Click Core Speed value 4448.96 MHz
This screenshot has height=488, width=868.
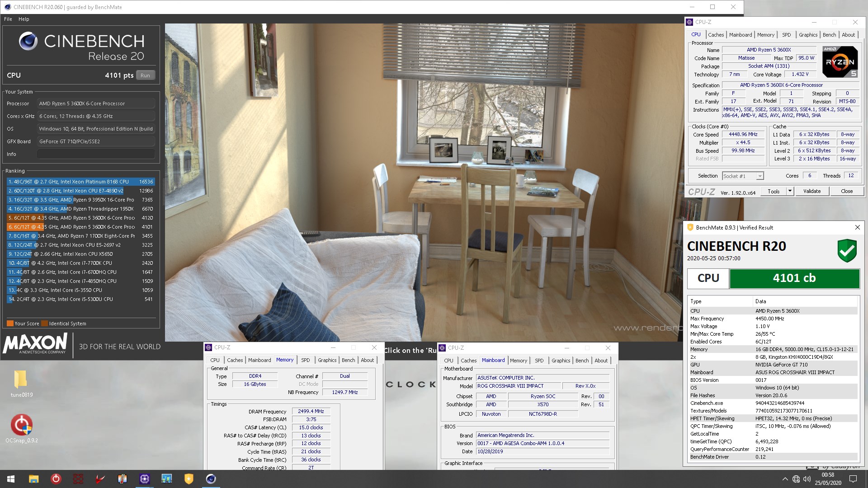[743, 134]
